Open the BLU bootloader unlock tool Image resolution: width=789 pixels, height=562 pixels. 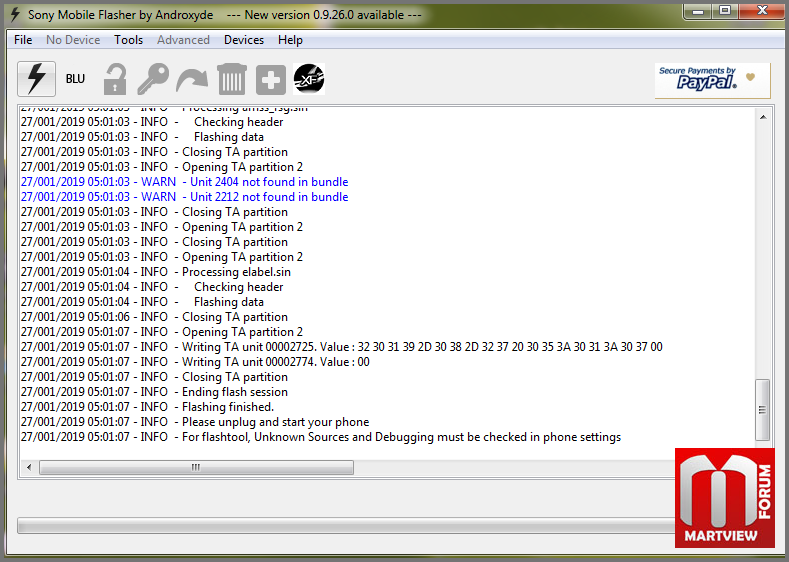[x=75, y=79]
